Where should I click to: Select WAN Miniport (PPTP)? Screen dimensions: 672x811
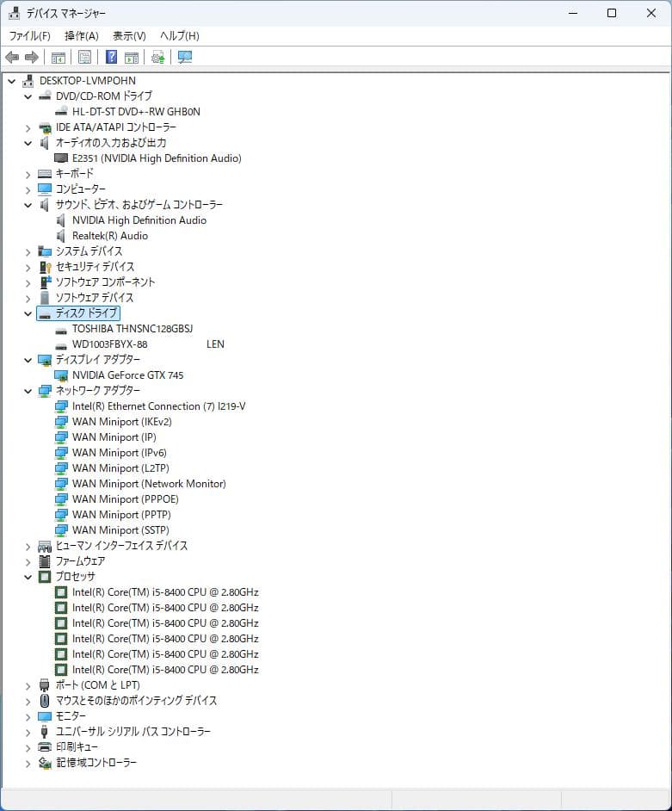[x=121, y=515]
